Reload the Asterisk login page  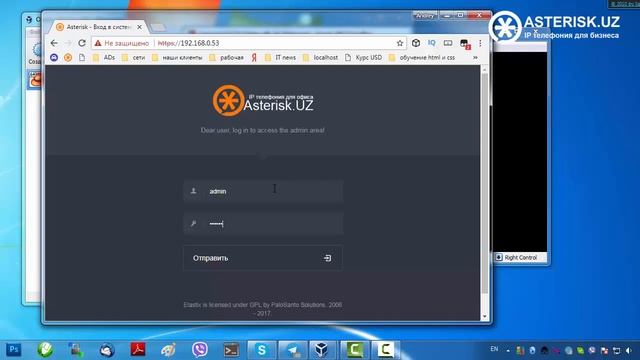click(x=82, y=43)
